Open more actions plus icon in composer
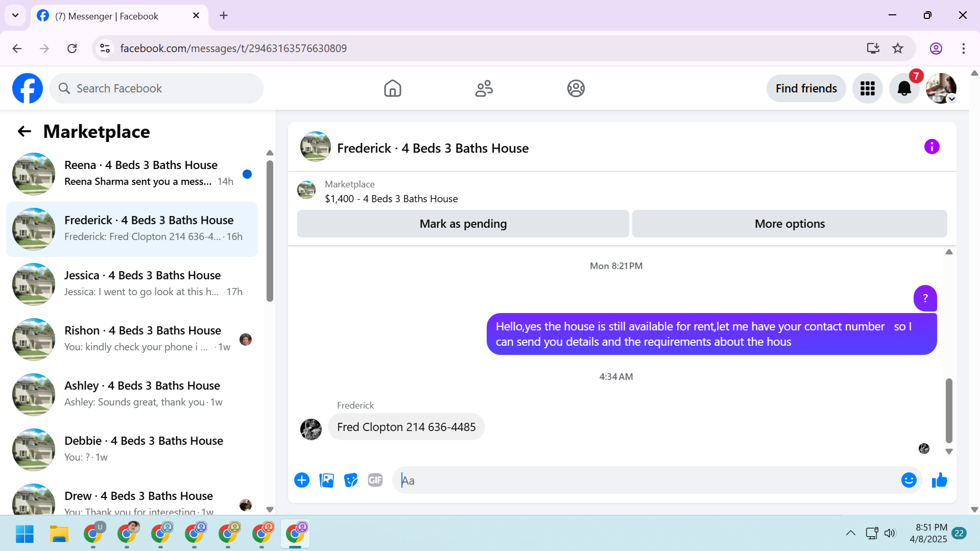Image resolution: width=980 pixels, height=551 pixels. click(x=302, y=480)
